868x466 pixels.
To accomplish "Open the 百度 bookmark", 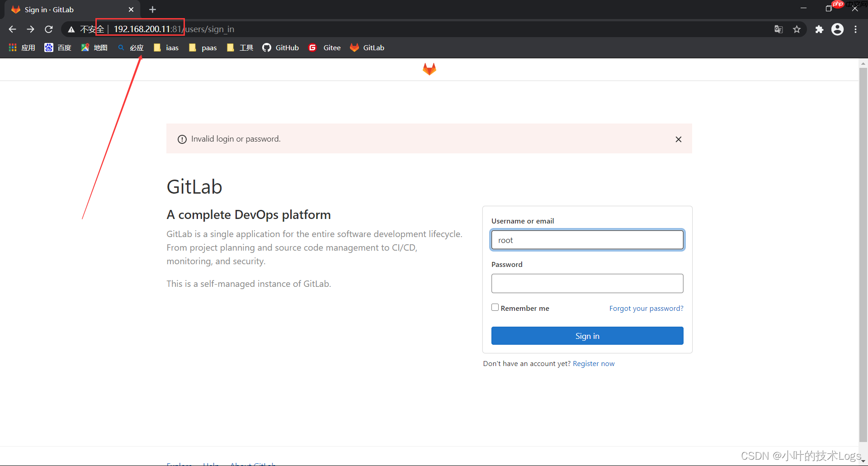I will coord(58,48).
